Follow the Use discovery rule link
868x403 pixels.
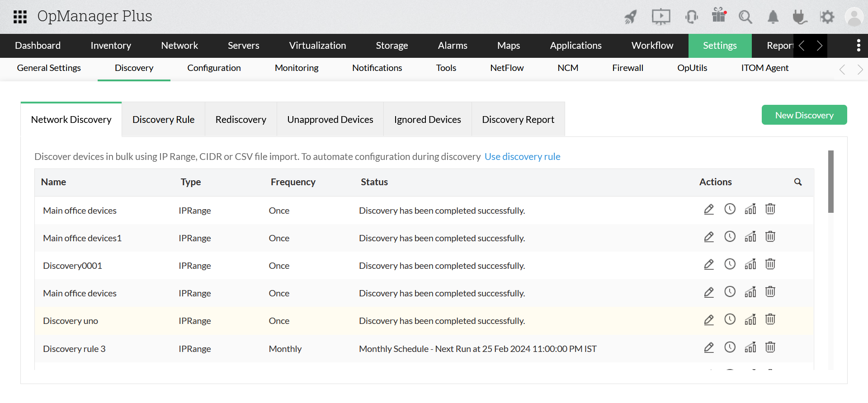[522, 157]
